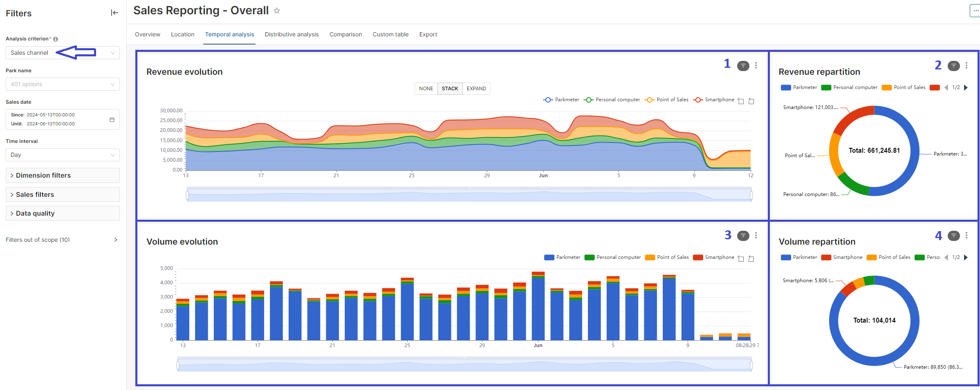Click Volume evolution zoom slider right handle
Viewport: 980px width, 390px height.
pyautogui.click(x=751, y=365)
